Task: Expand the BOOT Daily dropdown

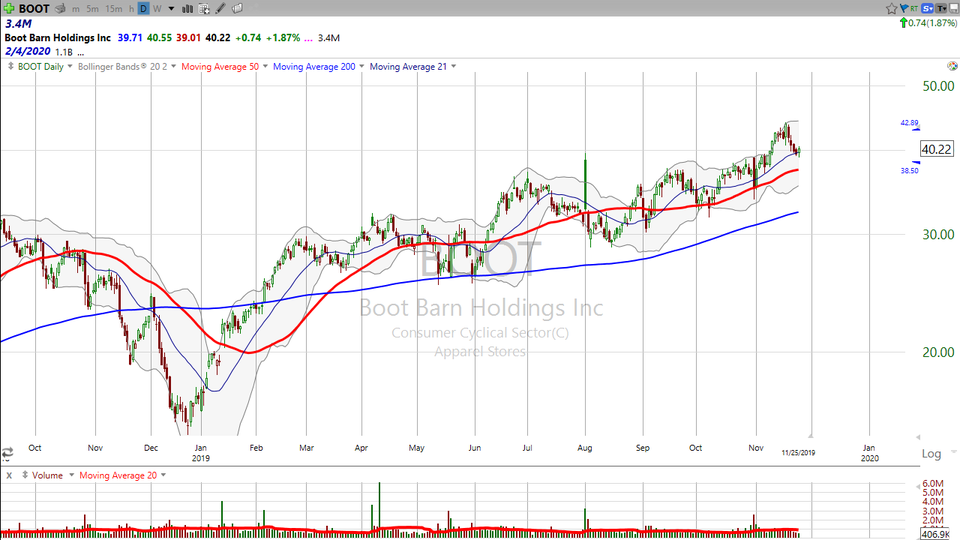Action: [70, 66]
